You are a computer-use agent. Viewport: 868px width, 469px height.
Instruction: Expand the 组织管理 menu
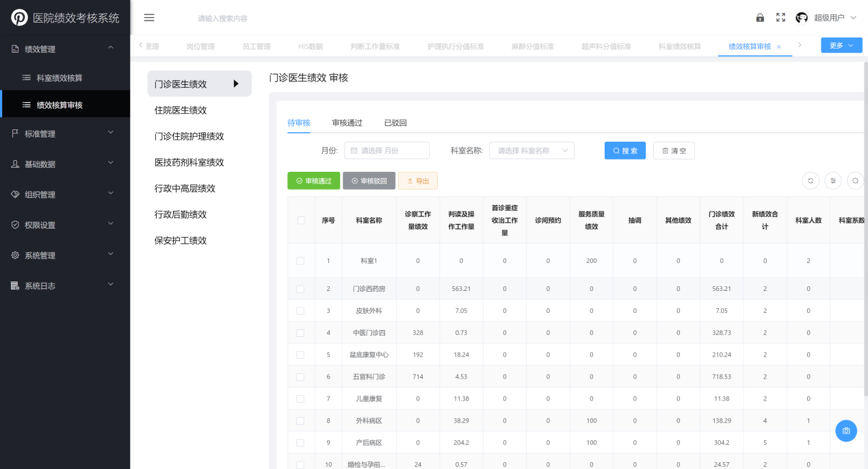click(111, 194)
